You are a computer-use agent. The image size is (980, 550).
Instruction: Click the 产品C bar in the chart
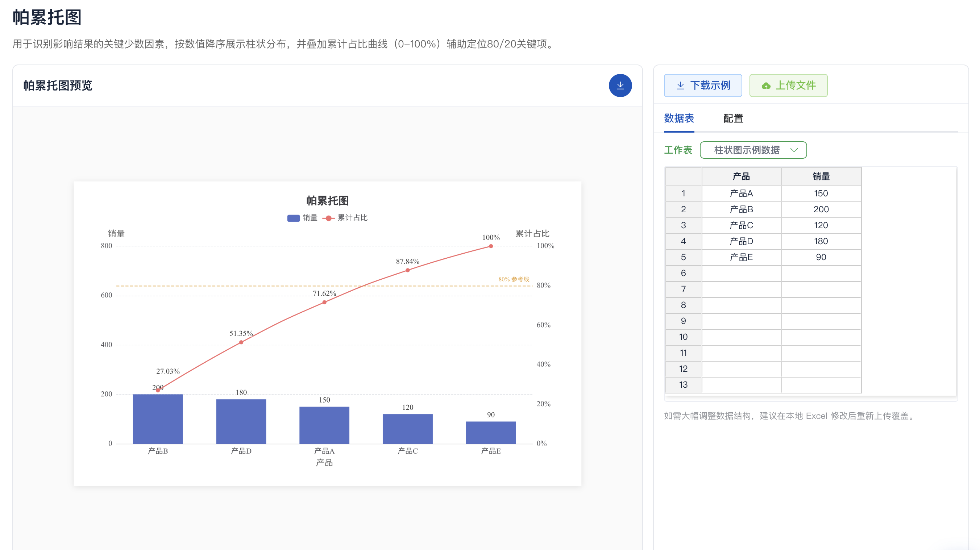tap(408, 429)
